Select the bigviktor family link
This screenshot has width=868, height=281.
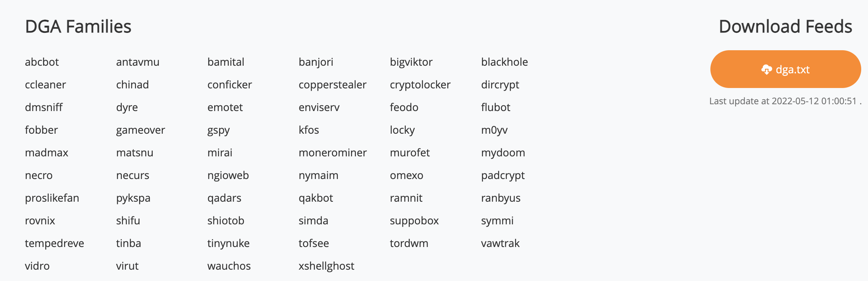click(x=411, y=62)
